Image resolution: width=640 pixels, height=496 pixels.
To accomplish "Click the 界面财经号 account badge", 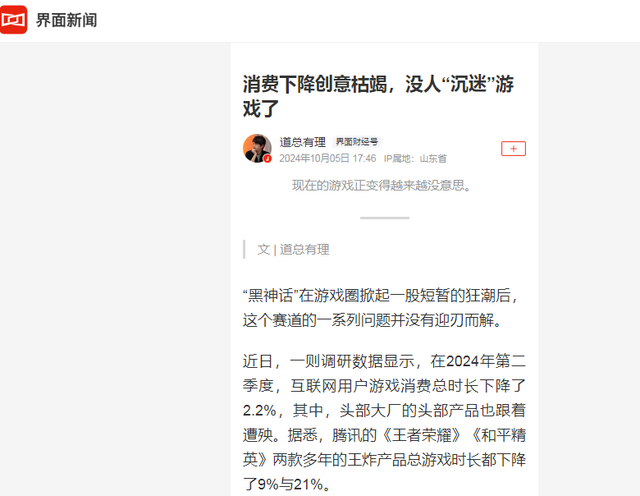I will [357, 142].
